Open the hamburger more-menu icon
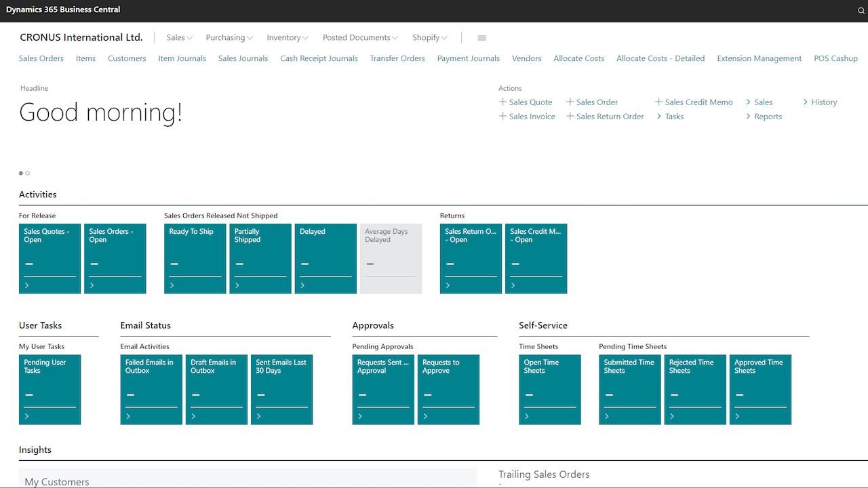Viewport: 868px width, 488px height. pos(481,38)
